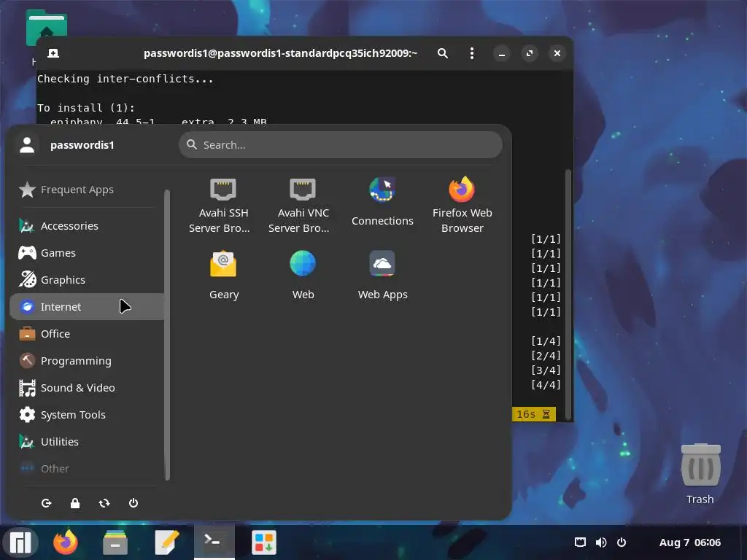Open the text editor from taskbar
The width and height of the screenshot is (747, 560).
(167, 542)
